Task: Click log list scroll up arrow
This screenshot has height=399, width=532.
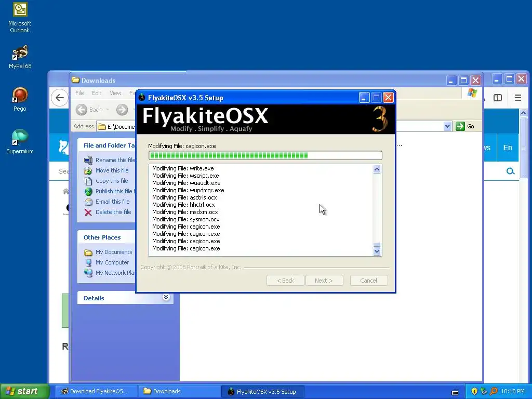Action: [x=377, y=169]
